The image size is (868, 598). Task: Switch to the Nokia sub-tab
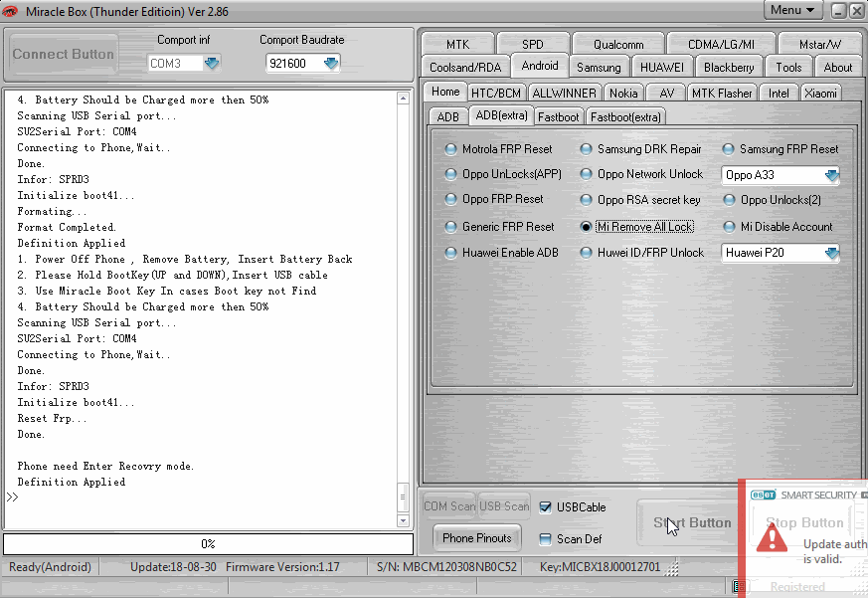[x=623, y=94]
